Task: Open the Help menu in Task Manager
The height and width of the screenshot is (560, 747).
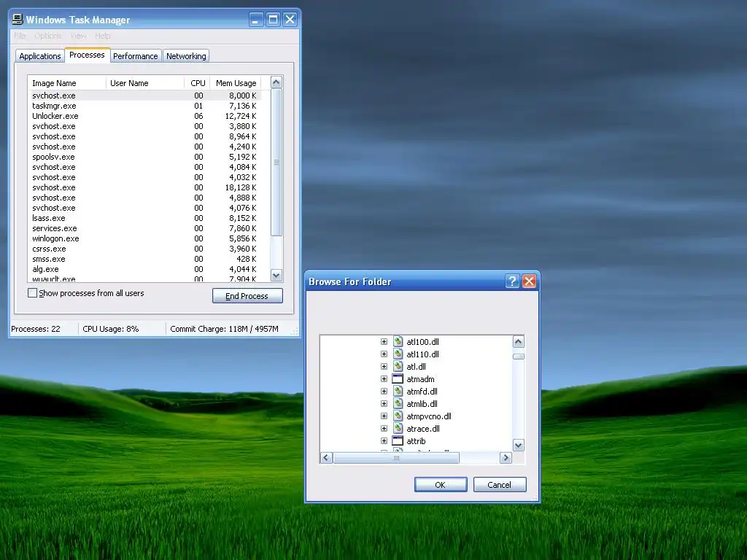Action: click(102, 36)
